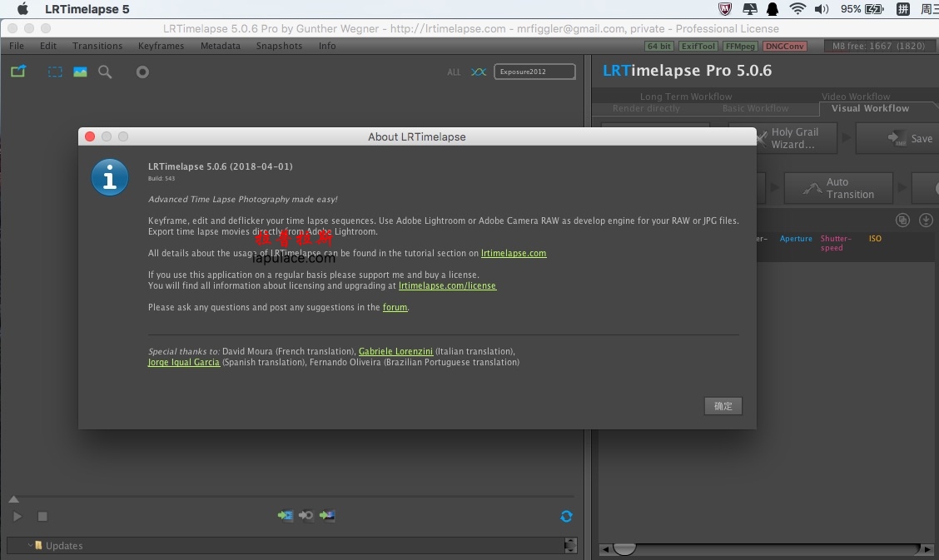
Task: Open the Gabriele Lorenzini link
Action: pos(396,351)
